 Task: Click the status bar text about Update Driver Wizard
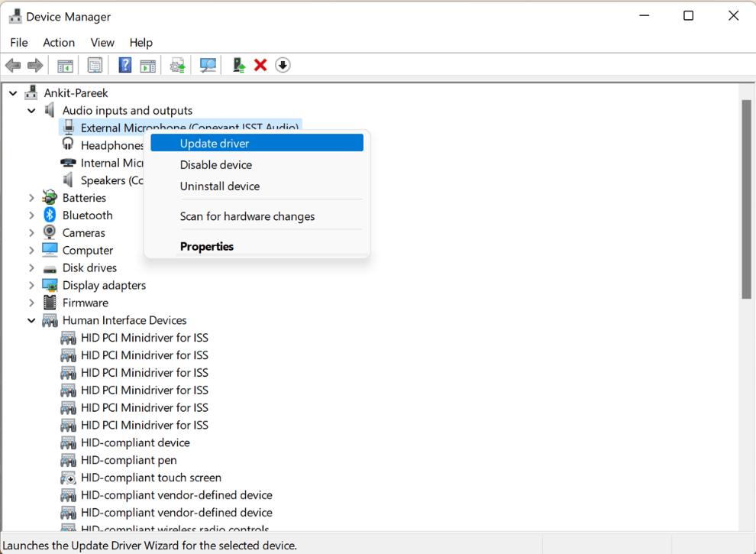150,546
